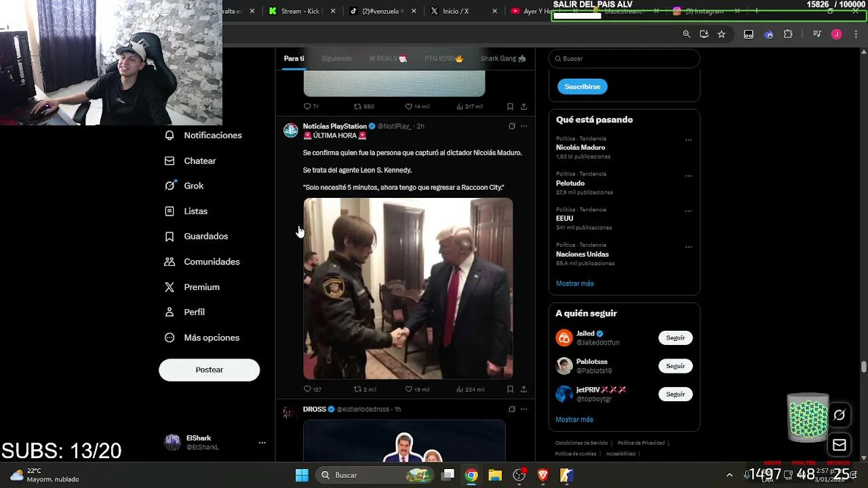868x488 pixels.
Task: Switch to the PTG 9295 tab
Action: point(443,58)
